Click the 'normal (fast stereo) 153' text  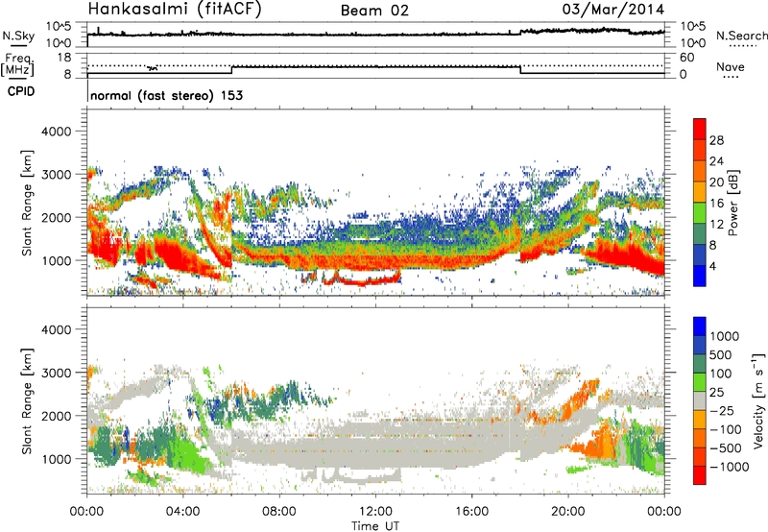166,95
